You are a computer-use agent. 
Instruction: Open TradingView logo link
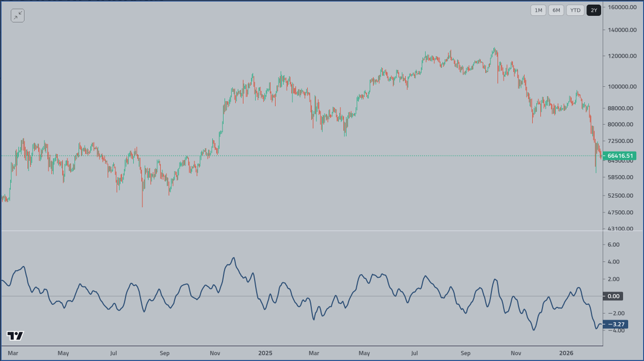(x=15, y=336)
